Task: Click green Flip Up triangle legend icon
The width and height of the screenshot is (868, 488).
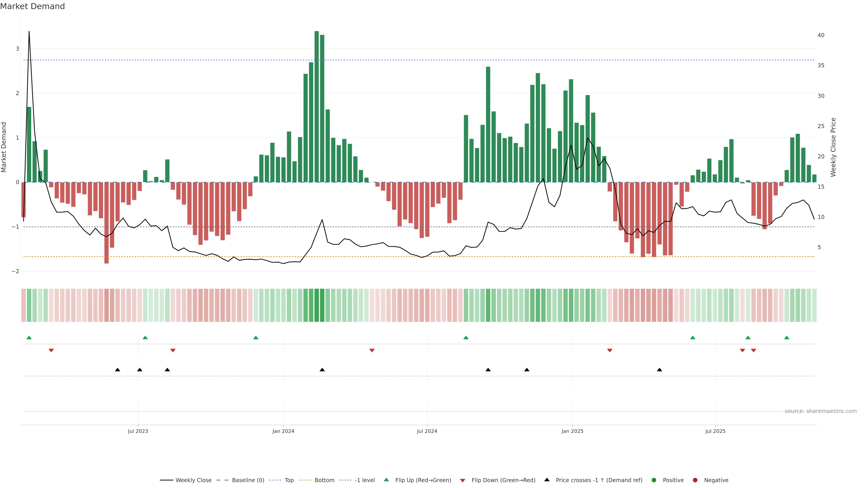Action: pyautogui.click(x=387, y=480)
